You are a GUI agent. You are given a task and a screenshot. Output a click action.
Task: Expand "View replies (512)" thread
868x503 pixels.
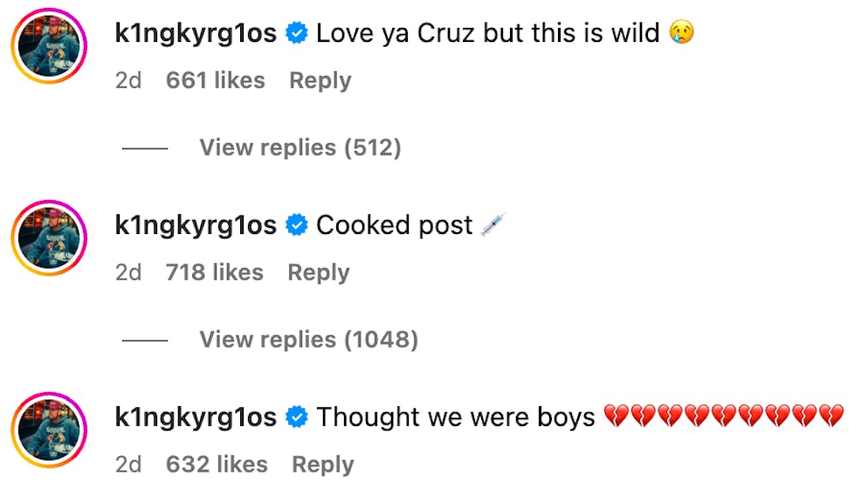pyautogui.click(x=300, y=148)
